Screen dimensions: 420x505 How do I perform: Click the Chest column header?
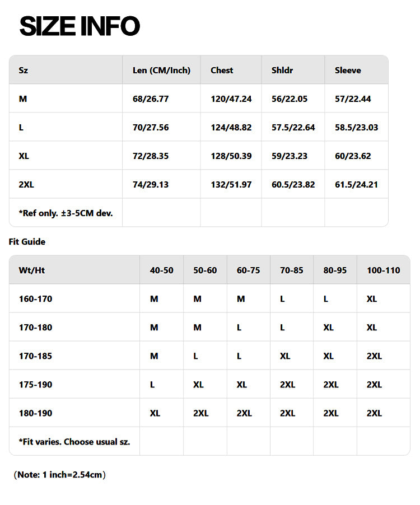tap(222, 70)
